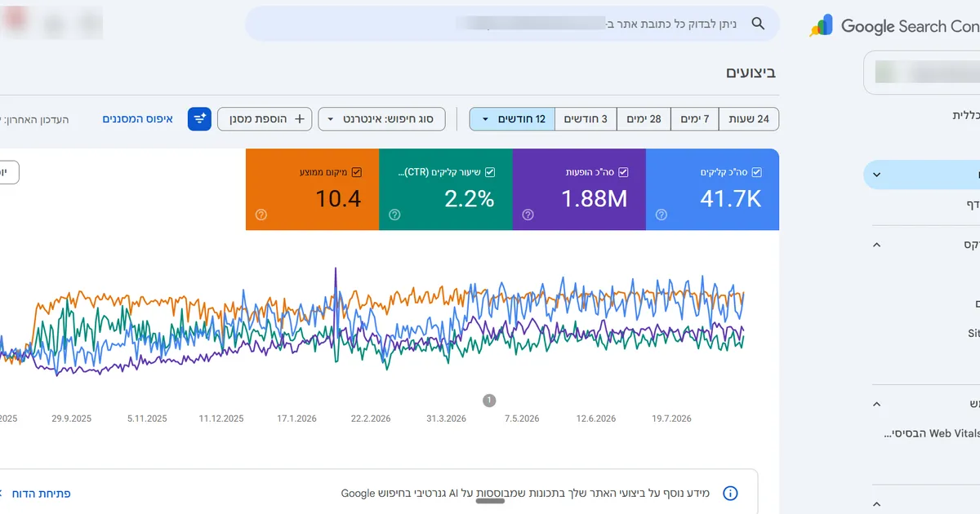Click איפוס המסננים link
The image size is (980, 514).
tap(137, 119)
